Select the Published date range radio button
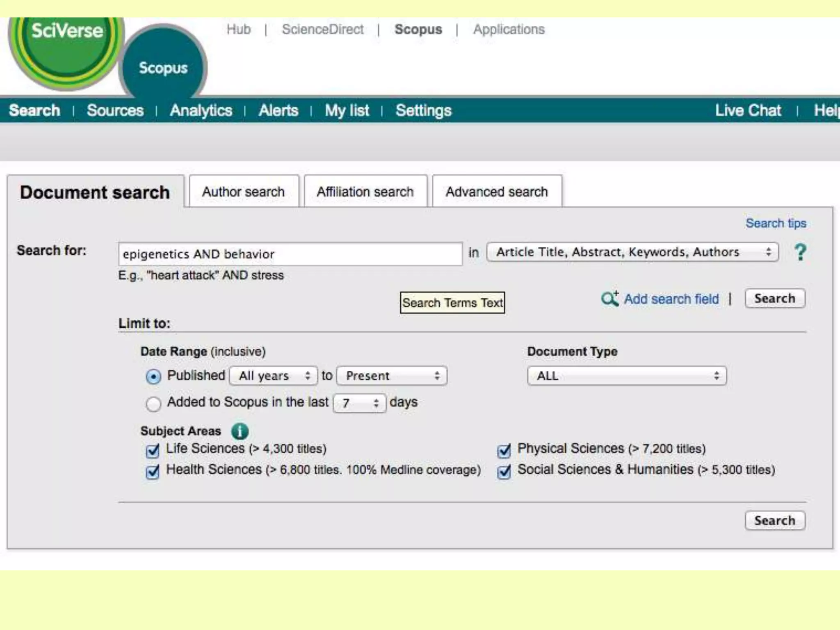The image size is (840, 630). click(x=153, y=377)
